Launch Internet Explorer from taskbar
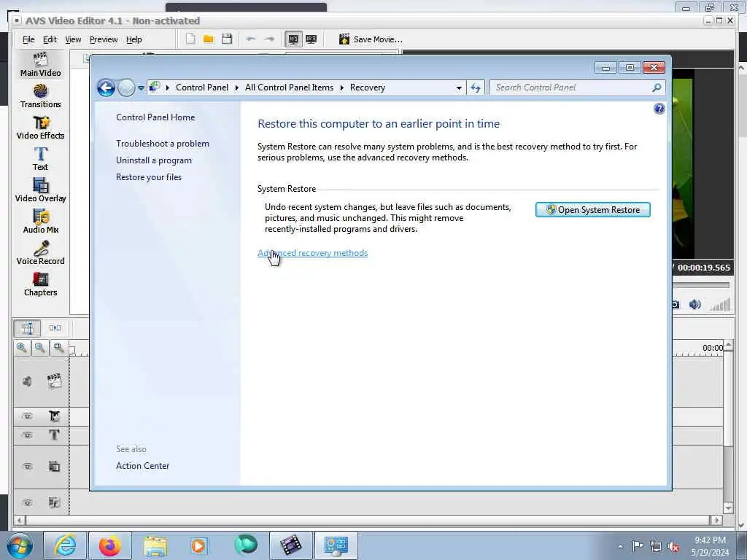Viewport: 747px width, 560px height. 65,545
